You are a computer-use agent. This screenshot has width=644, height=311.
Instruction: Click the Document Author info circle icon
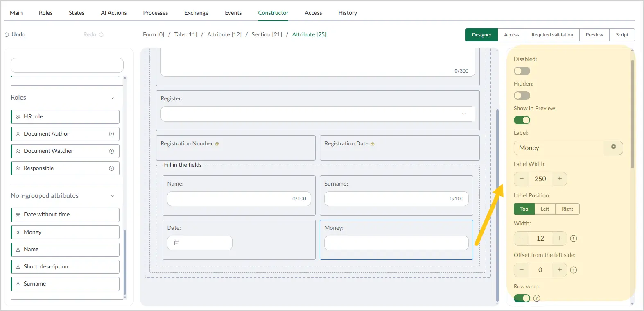[x=111, y=134]
